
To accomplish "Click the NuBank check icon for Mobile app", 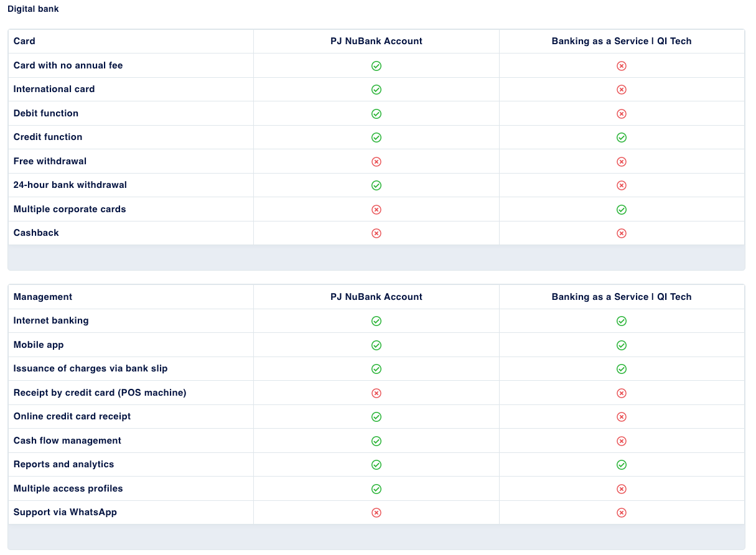I will tap(376, 345).
